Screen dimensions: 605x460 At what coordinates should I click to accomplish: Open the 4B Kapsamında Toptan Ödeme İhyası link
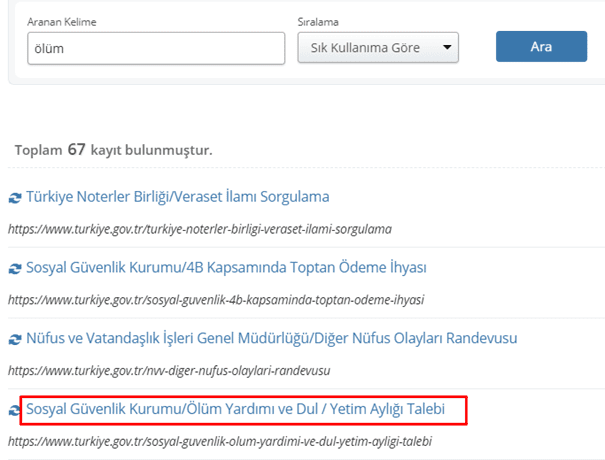coord(226,268)
